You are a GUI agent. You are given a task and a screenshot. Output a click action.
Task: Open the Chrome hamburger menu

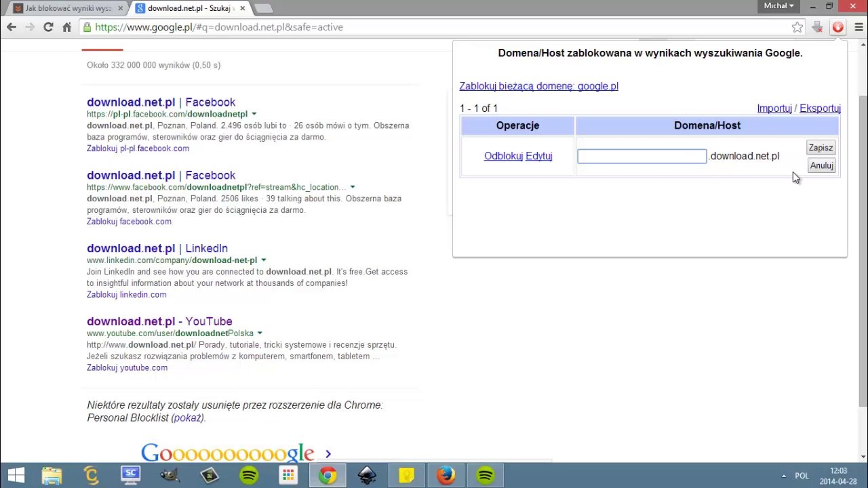pyautogui.click(x=859, y=27)
